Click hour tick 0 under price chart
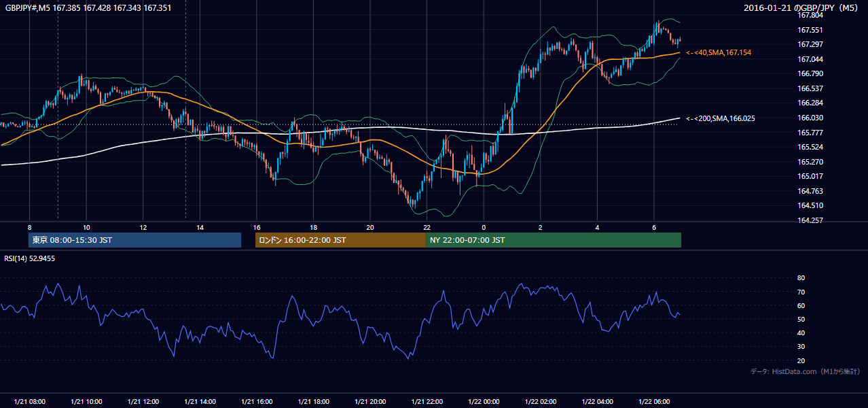The height and width of the screenshot is (408, 868). pyautogui.click(x=484, y=227)
